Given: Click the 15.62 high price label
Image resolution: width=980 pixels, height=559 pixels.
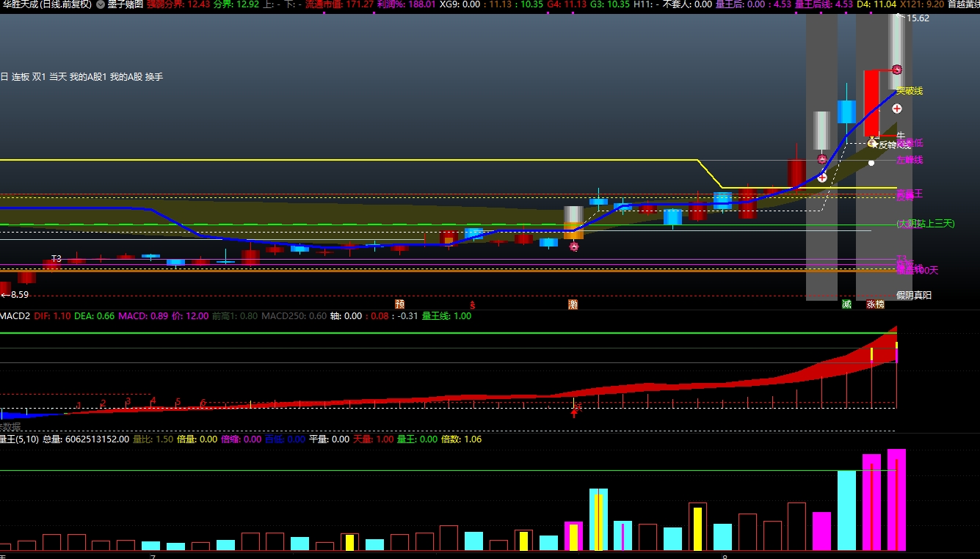Looking at the screenshot, I should [918, 18].
